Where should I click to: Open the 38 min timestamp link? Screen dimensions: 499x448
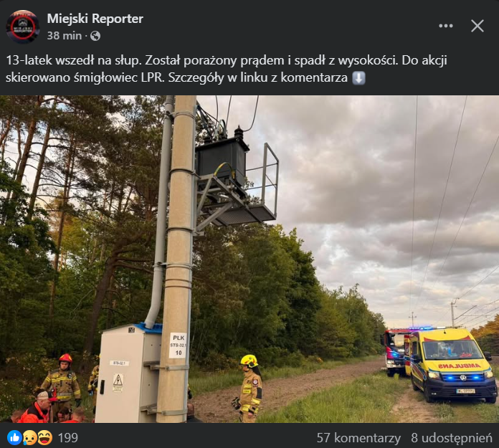[x=65, y=36]
